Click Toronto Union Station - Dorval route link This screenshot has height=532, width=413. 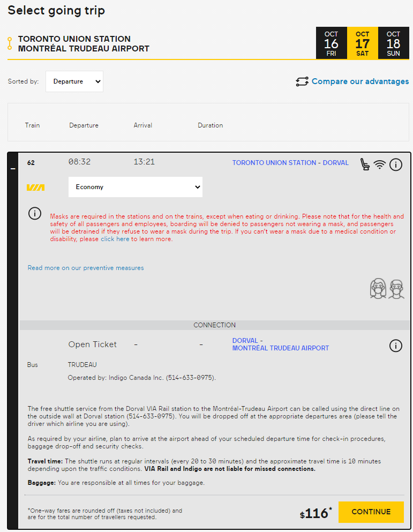tap(290, 163)
